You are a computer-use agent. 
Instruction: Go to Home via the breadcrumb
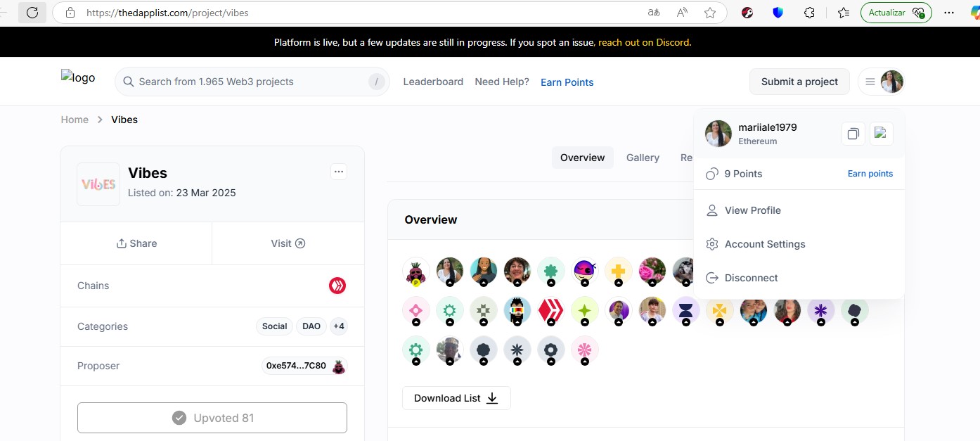[75, 120]
